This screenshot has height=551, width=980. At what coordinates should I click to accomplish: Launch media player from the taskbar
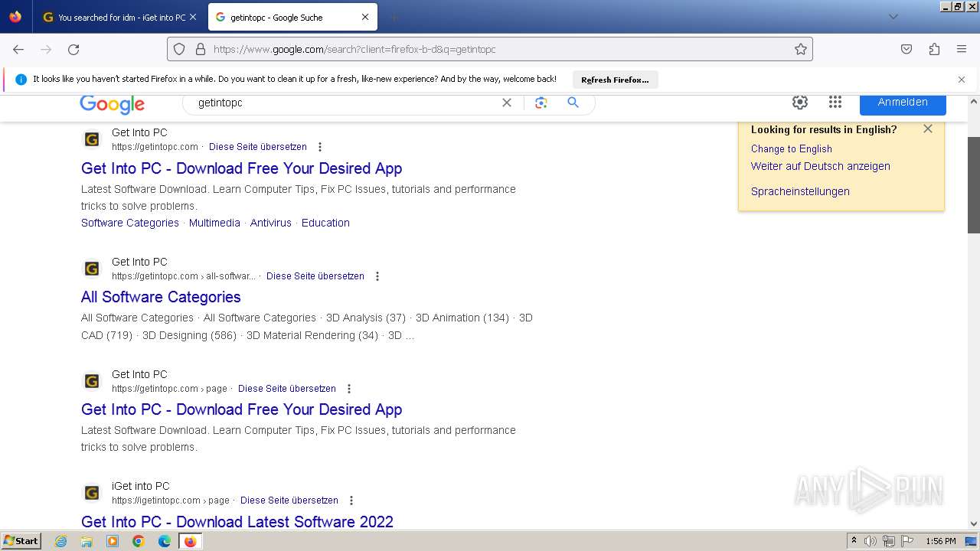coord(113,541)
